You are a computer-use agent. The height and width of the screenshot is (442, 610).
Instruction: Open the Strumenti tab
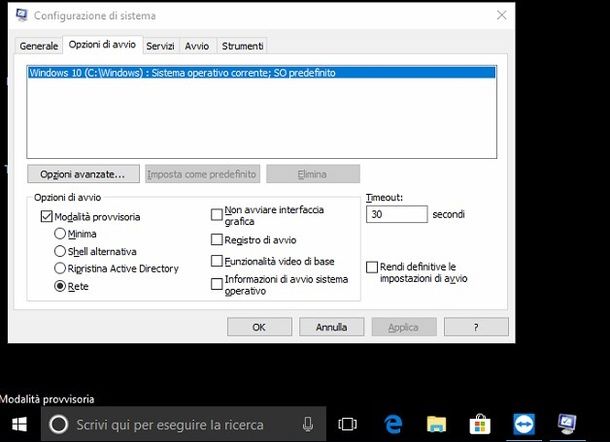point(242,46)
